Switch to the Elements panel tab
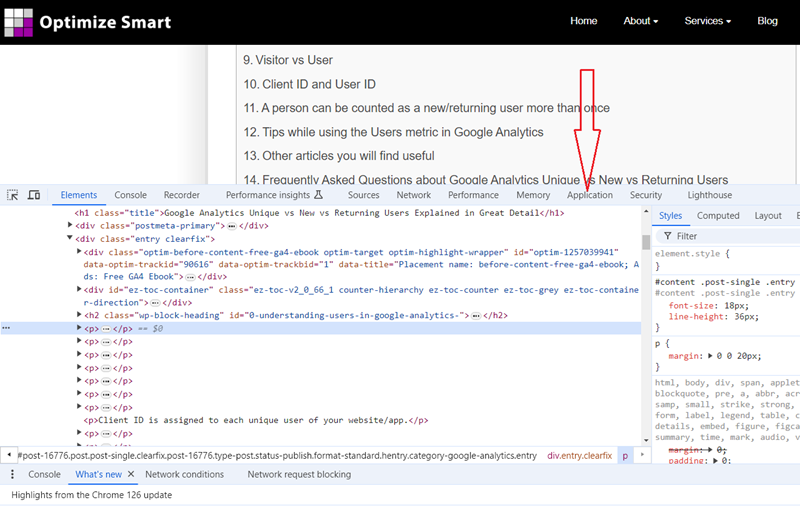 point(79,195)
